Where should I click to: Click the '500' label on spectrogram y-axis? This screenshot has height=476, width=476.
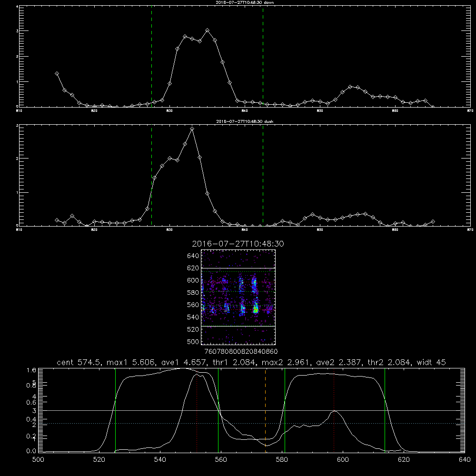coord(193,341)
